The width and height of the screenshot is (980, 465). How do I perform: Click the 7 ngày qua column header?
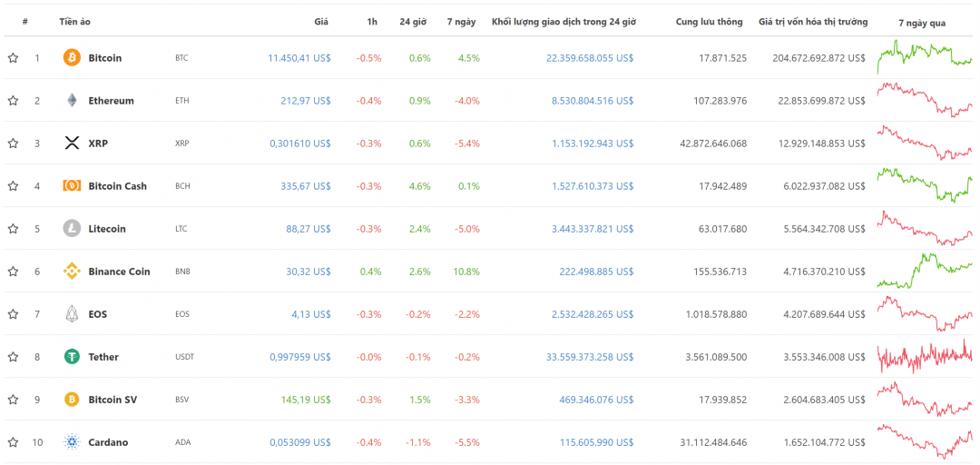coord(922,23)
